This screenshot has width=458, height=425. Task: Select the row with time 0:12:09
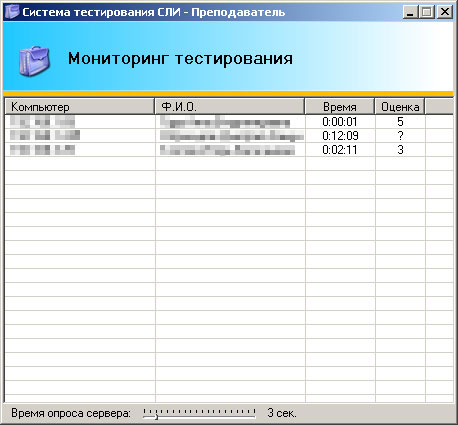point(229,136)
